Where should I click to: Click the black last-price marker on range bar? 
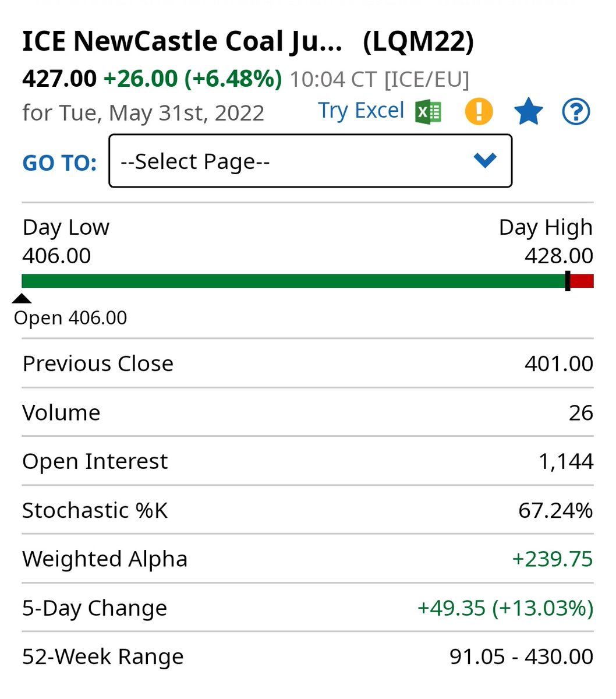(568, 281)
